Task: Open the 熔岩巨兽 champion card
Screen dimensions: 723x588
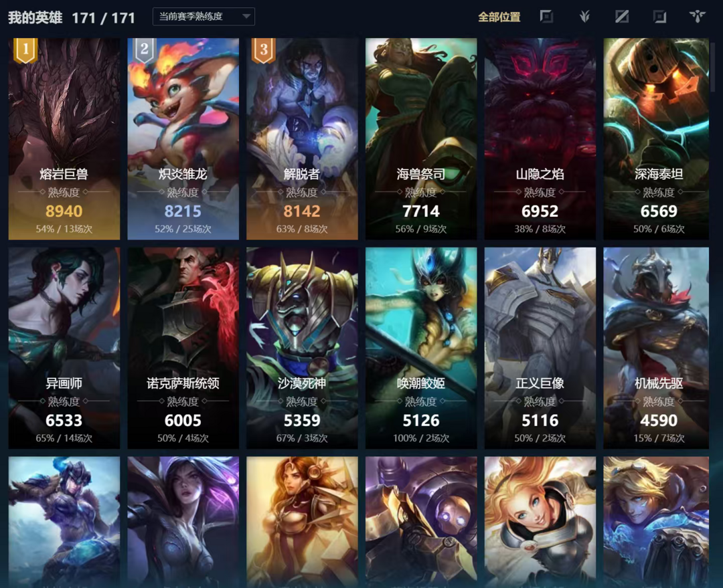Action: tap(64, 138)
